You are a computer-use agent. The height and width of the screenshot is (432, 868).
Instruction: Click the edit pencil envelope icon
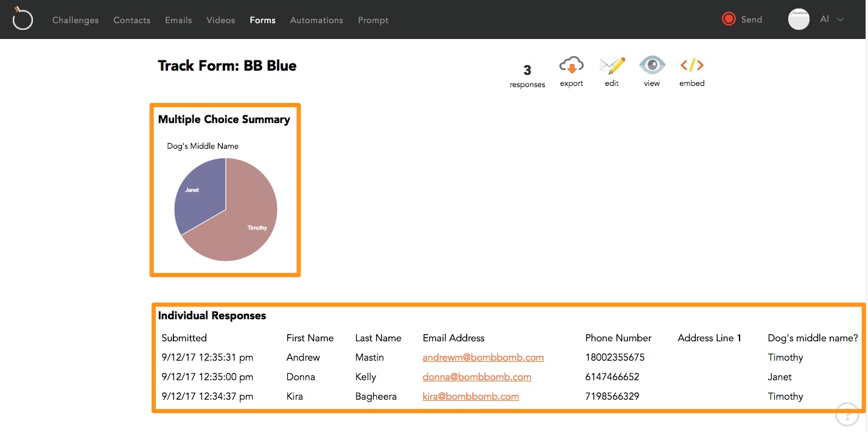click(612, 65)
